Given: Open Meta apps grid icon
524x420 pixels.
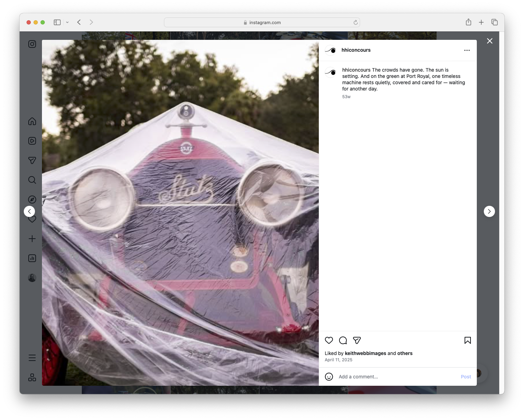Looking at the screenshot, I should (x=32, y=377).
